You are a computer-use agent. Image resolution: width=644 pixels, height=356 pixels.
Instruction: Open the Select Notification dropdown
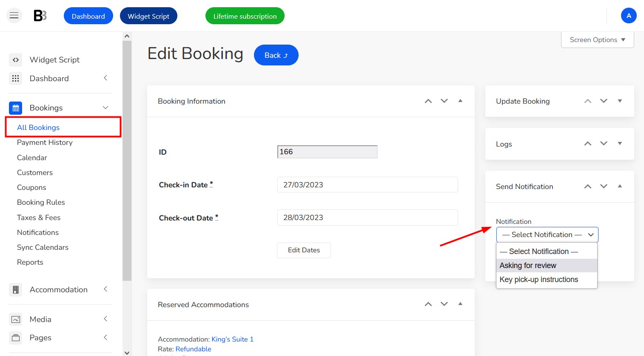[547, 235]
